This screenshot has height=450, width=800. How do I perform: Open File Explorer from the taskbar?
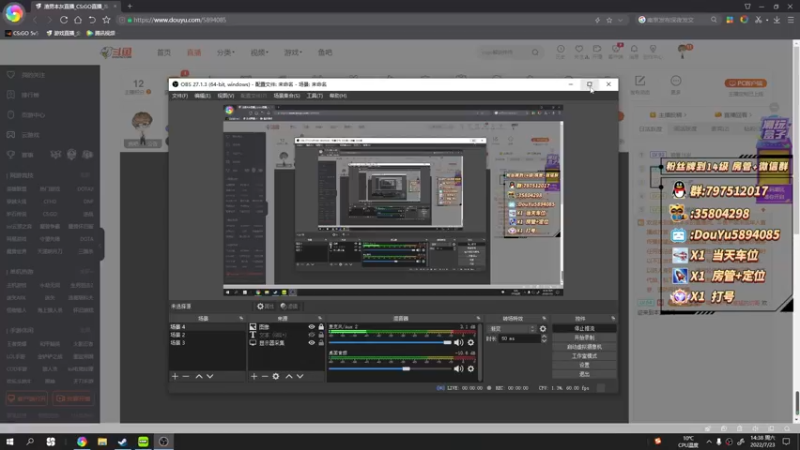coord(103,441)
